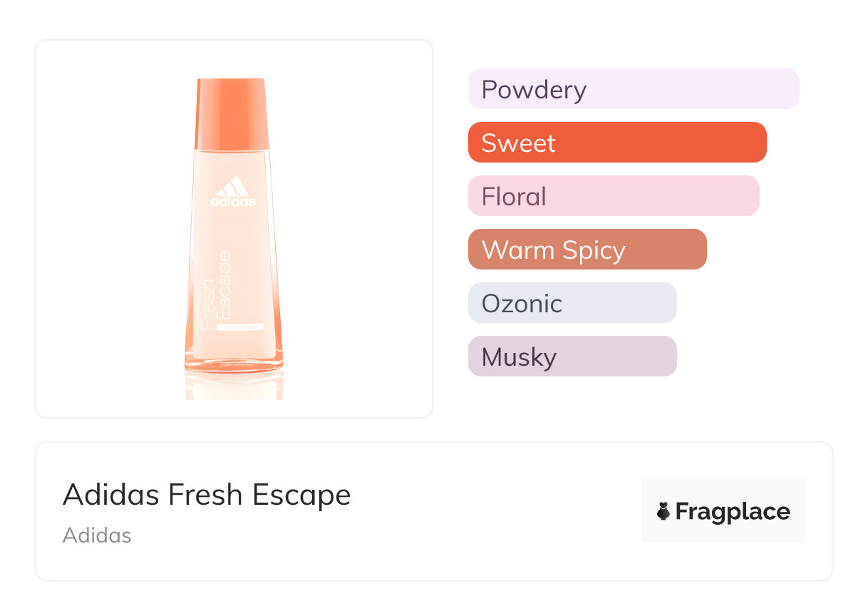Pick the Warm Spicy accord bar

(587, 250)
